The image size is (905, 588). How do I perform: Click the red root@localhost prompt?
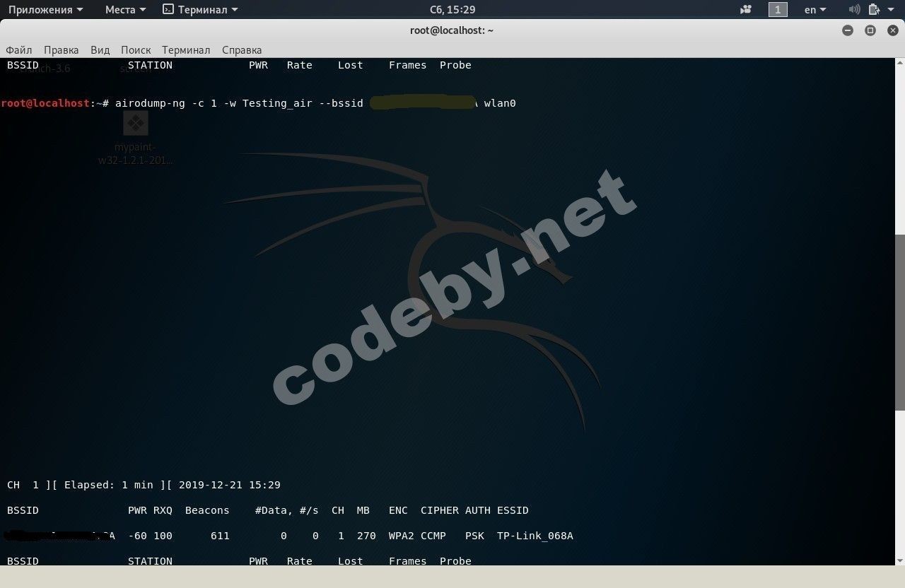[45, 103]
